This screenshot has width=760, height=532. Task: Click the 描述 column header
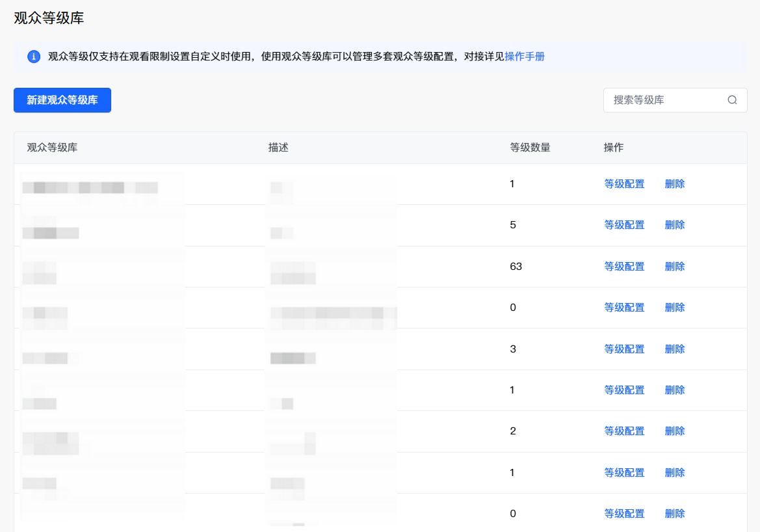pos(278,148)
